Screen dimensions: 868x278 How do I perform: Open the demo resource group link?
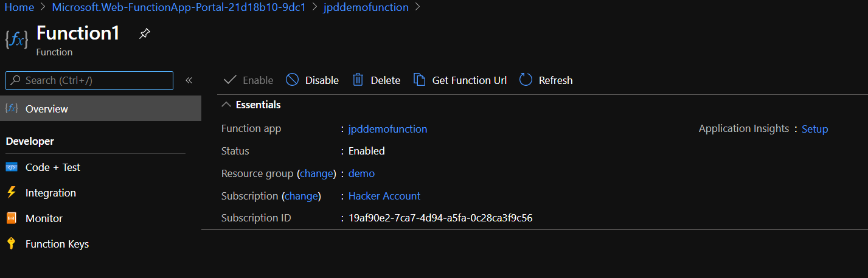pos(361,173)
